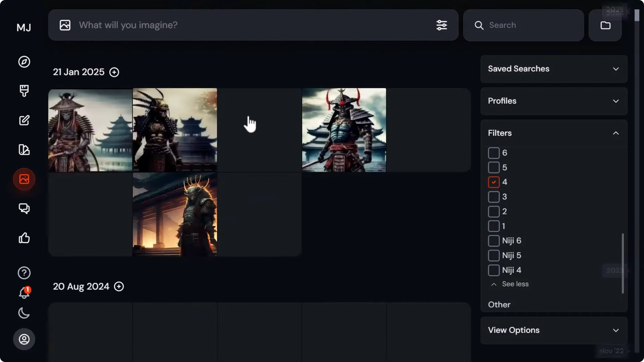Open the prompt filter sliders icon
The height and width of the screenshot is (362, 644).
coord(442,25)
